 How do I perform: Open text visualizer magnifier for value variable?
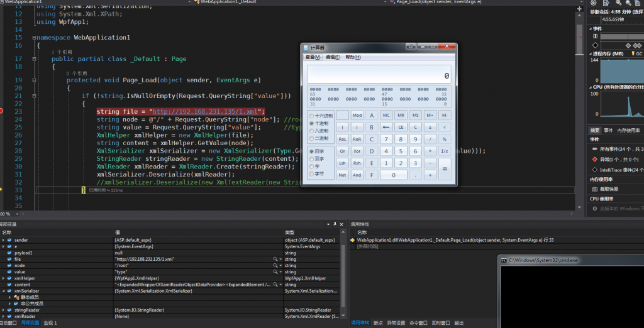[x=275, y=271]
